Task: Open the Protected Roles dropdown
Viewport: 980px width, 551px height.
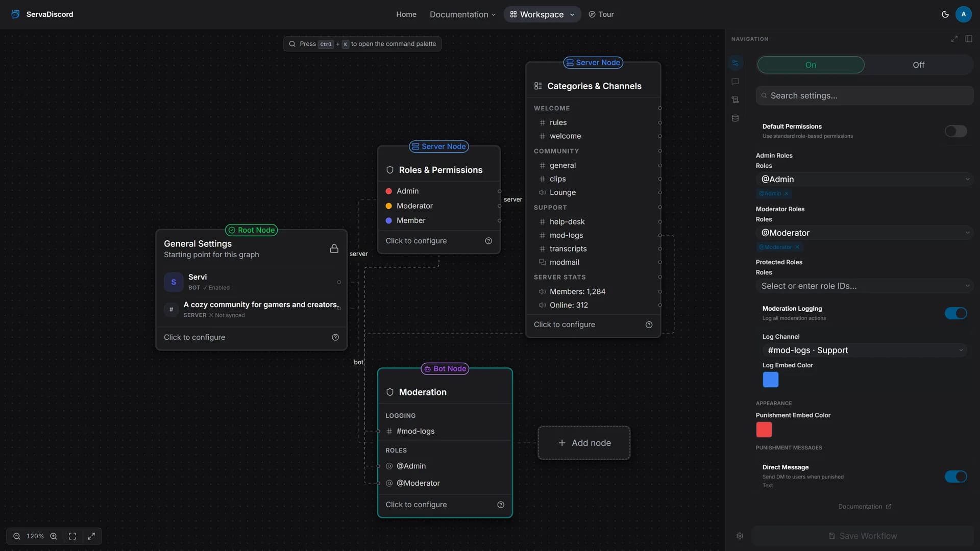Action: [x=865, y=286]
